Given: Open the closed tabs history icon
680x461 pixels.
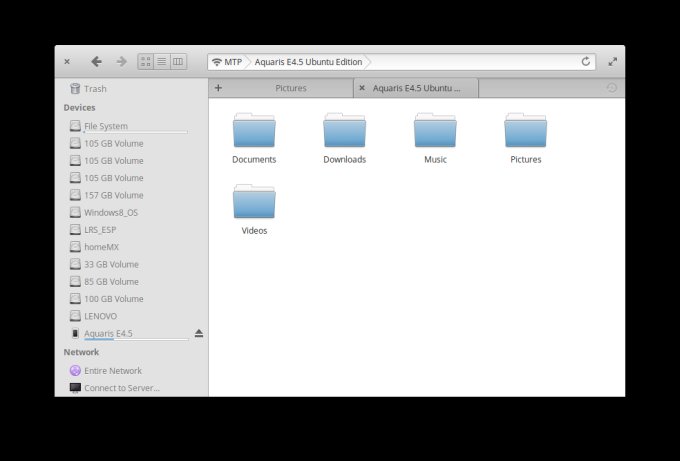Looking at the screenshot, I should point(611,88).
